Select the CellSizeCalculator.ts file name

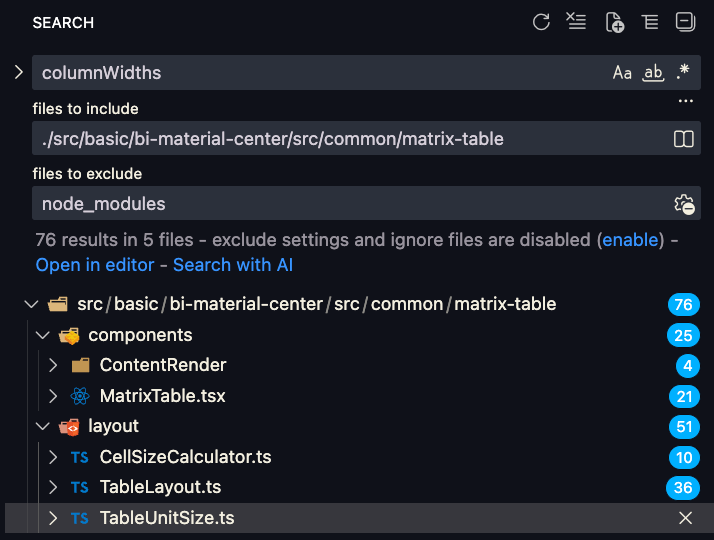coord(185,457)
